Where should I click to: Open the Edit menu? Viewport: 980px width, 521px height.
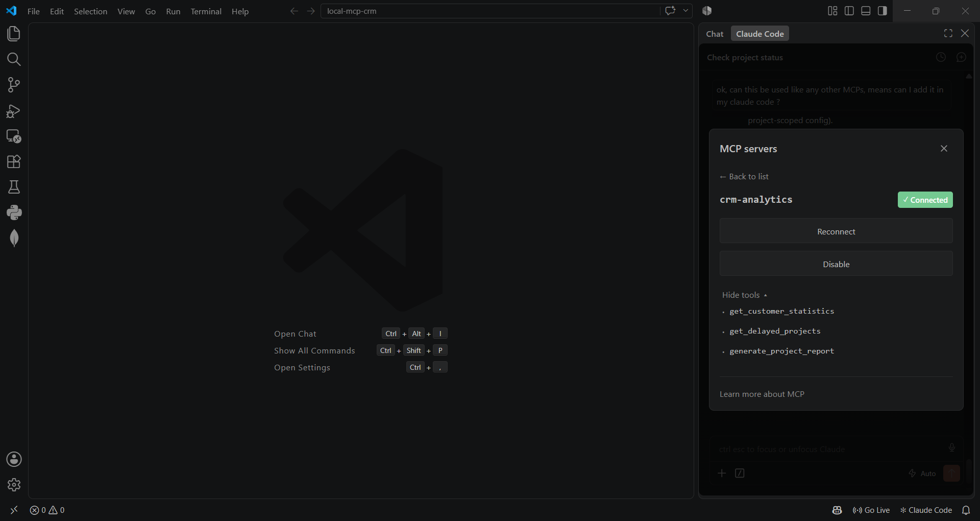(x=57, y=11)
